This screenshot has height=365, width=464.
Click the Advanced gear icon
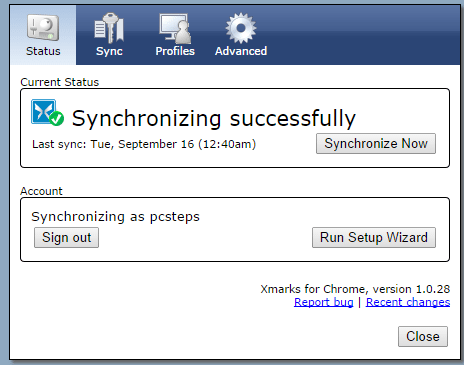pyautogui.click(x=241, y=28)
